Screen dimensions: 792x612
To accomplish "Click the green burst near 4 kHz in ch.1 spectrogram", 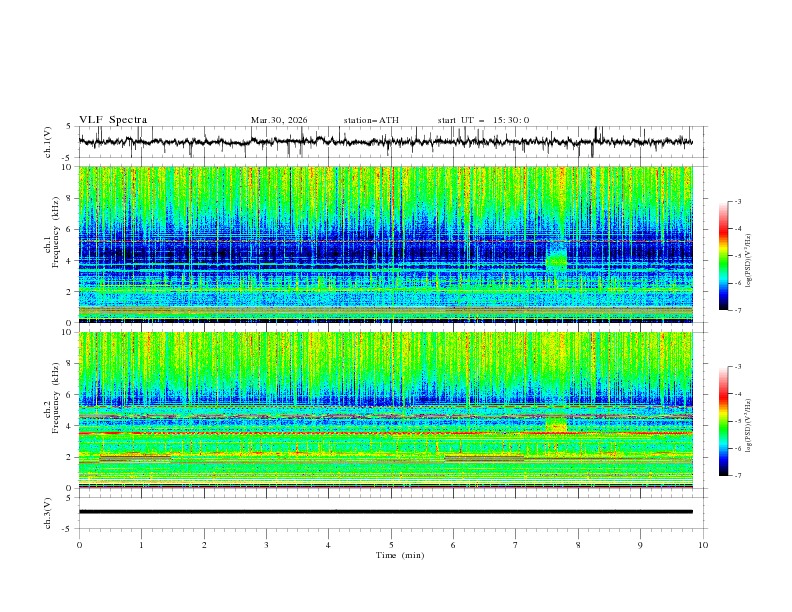I will click(x=557, y=259).
